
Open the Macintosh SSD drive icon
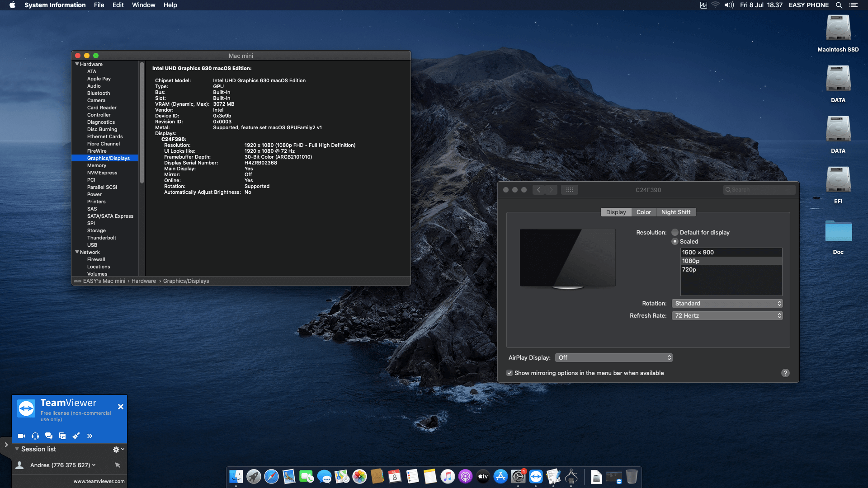coord(838,28)
